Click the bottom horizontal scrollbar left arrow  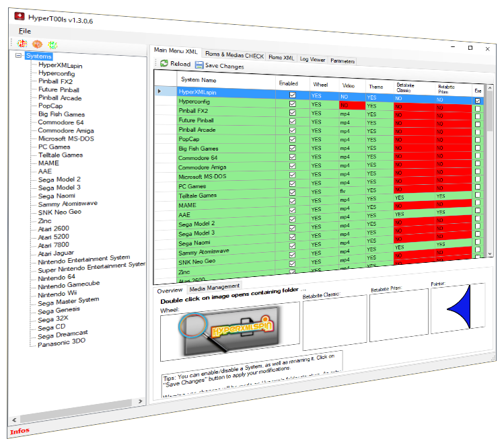(14, 420)
